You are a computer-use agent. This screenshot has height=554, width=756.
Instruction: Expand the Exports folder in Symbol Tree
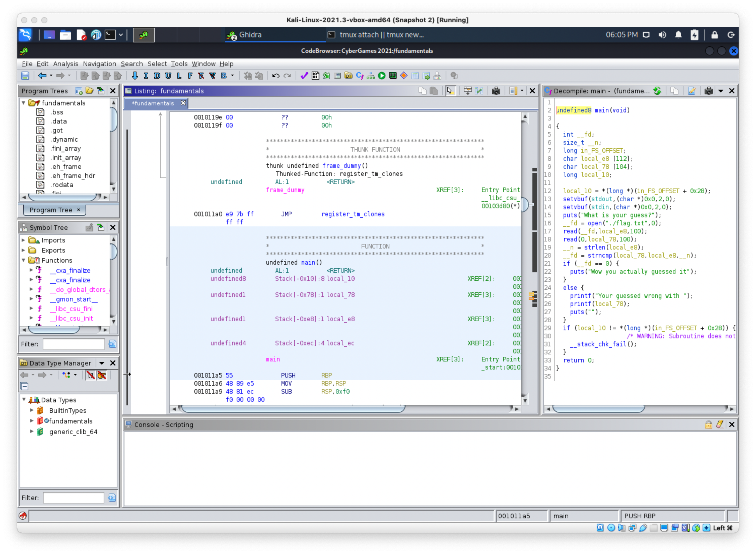click(23, 251)
